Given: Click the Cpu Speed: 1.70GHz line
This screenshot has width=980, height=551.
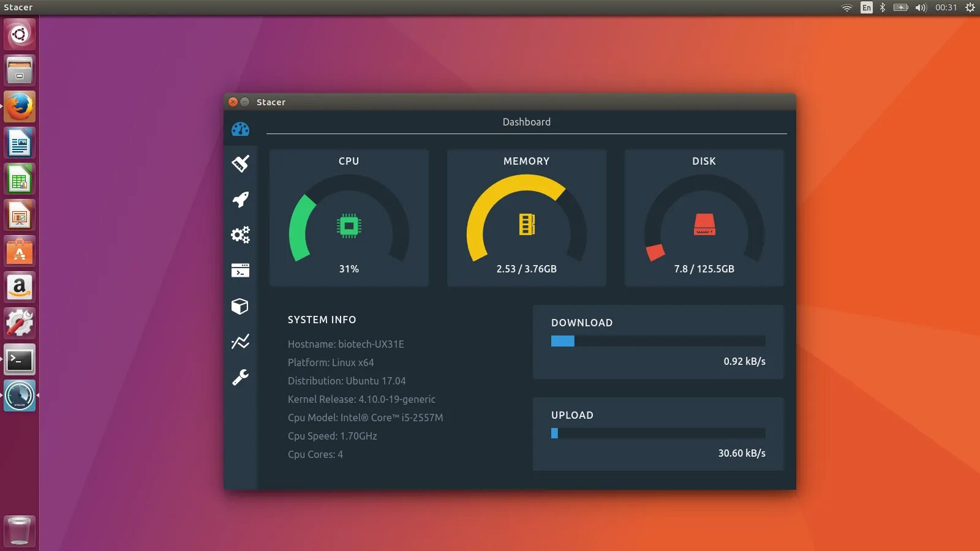Looking at the screenshot, I should coord(333,436).
